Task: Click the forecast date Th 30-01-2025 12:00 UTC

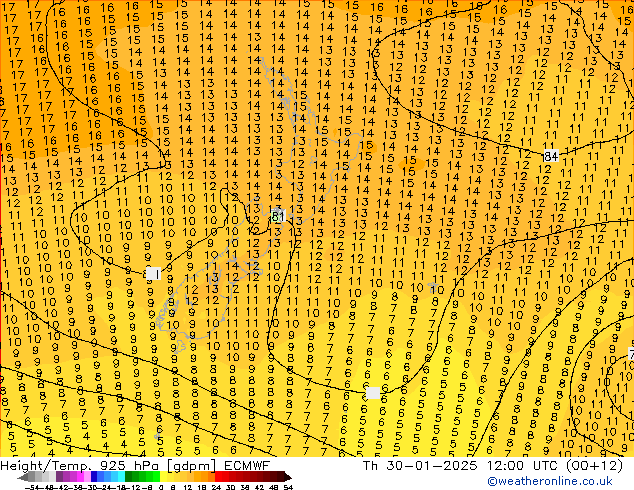Action: [462, 466]
